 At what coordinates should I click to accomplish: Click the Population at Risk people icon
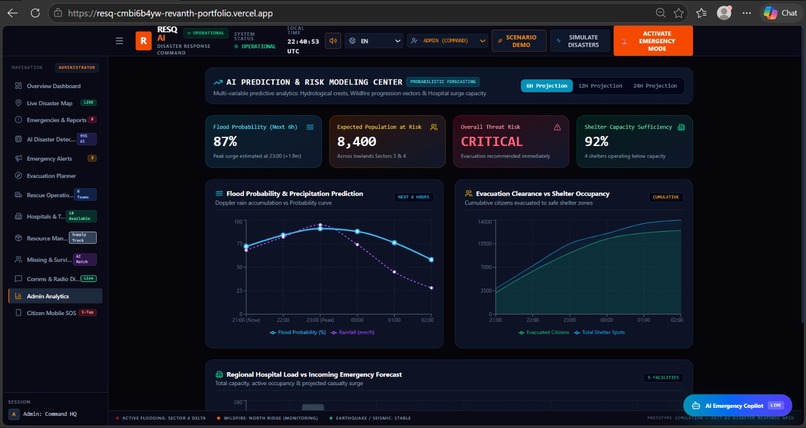coord(434,127)
